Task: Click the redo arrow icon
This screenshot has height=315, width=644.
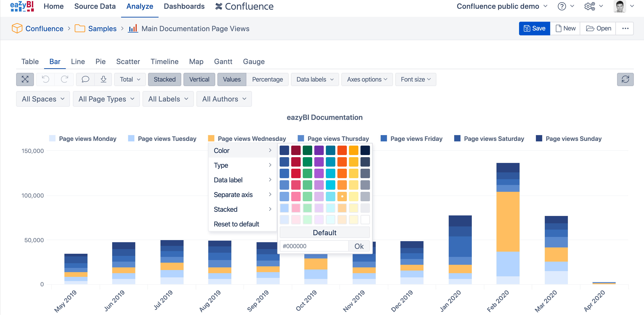Action: point(65,79)
